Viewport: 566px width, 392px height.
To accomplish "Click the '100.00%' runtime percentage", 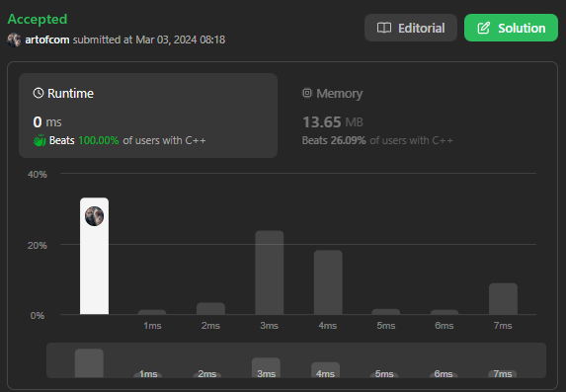I will pyautogui.click(x=99, y=140).
